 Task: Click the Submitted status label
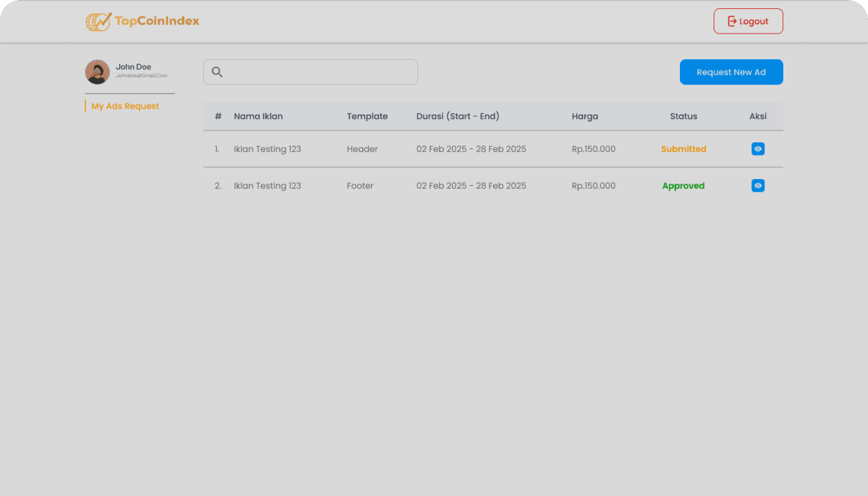pyautogui.click(x=683, y=149)
